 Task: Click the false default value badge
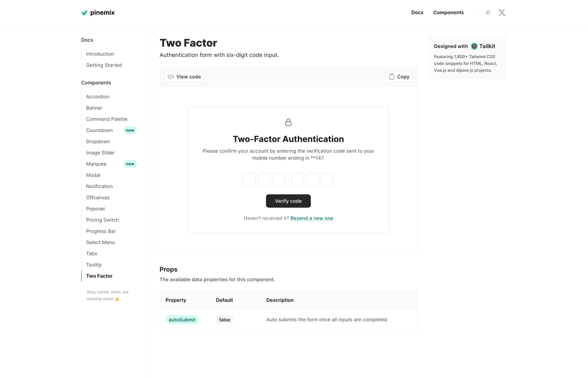tap(225, 320)
